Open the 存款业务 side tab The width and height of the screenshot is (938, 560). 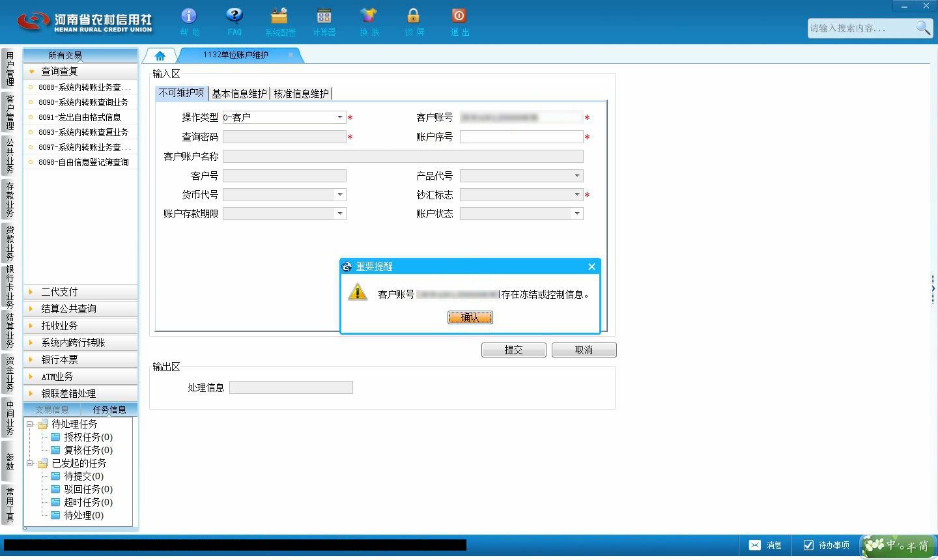[x=9, y=199]
